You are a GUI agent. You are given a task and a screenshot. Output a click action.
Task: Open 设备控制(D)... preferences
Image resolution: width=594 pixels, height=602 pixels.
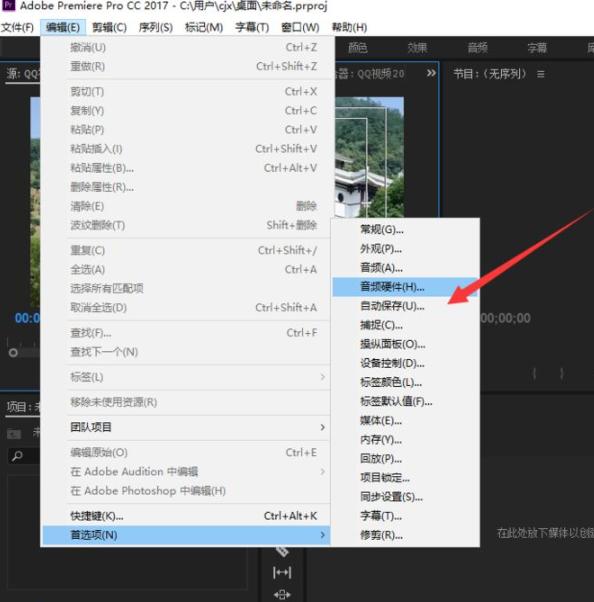click(405, 363)
